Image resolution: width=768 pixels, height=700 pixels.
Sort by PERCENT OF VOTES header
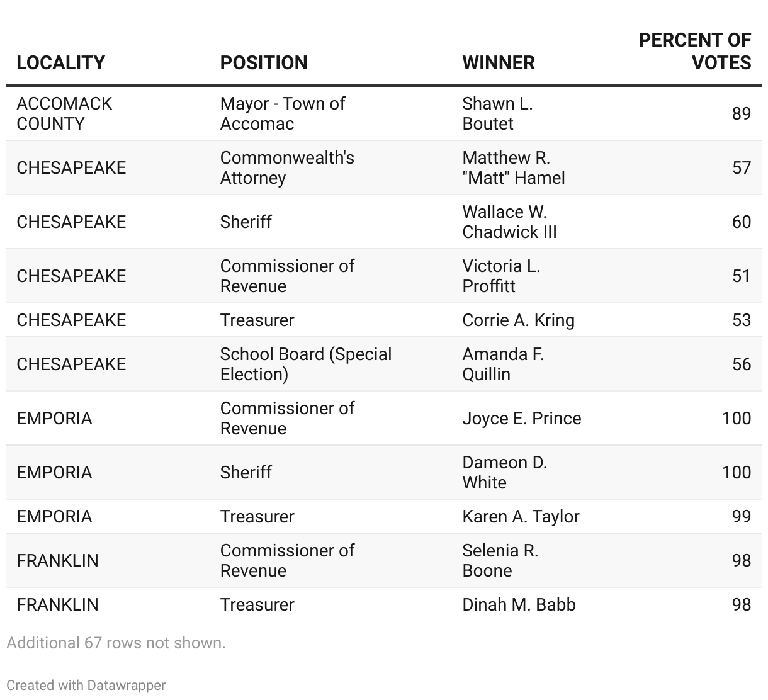pos(694,51)
